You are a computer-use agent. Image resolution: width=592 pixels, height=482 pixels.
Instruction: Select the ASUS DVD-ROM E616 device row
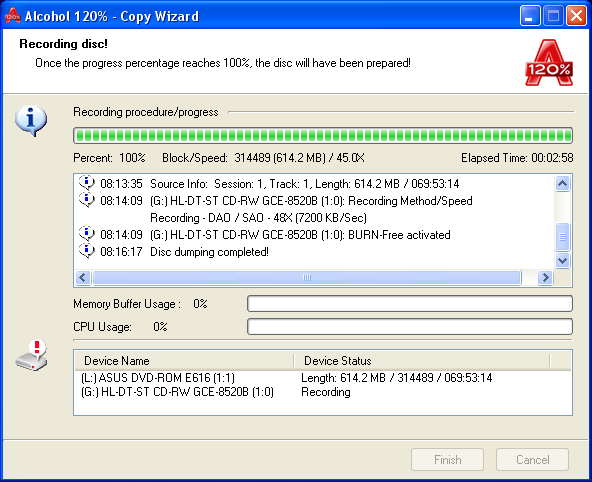point(323,378)
